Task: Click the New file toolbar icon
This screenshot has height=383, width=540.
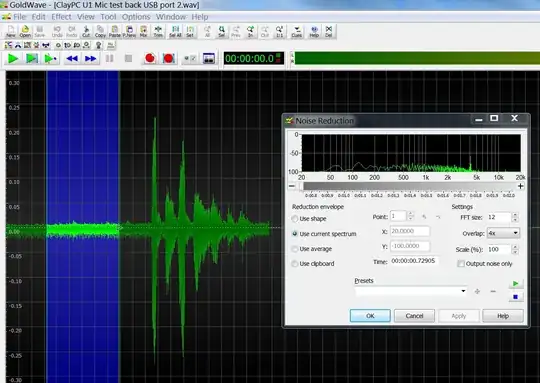Action: click(11, 31)
